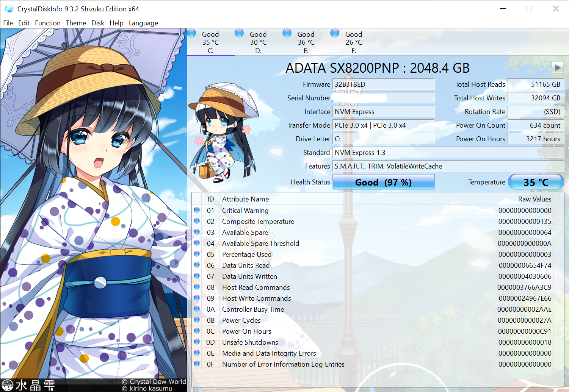Select the E: drive tab

[306, 42]
